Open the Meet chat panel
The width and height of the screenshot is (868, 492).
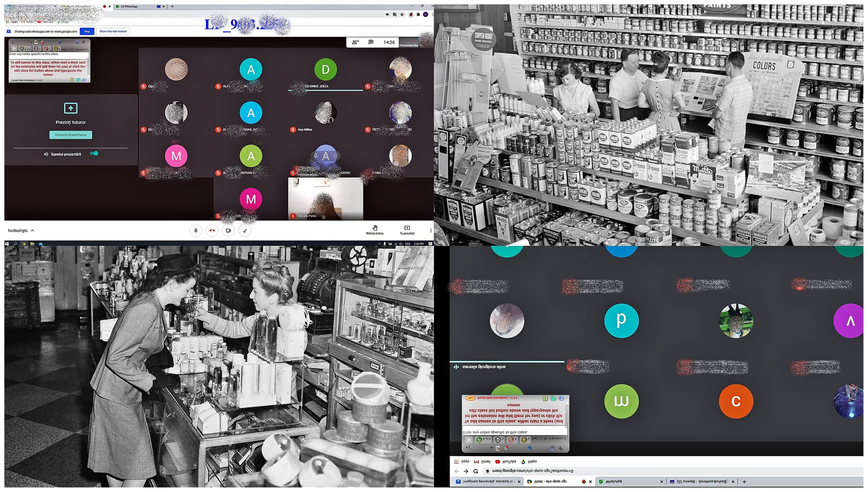tap(371, 42)
